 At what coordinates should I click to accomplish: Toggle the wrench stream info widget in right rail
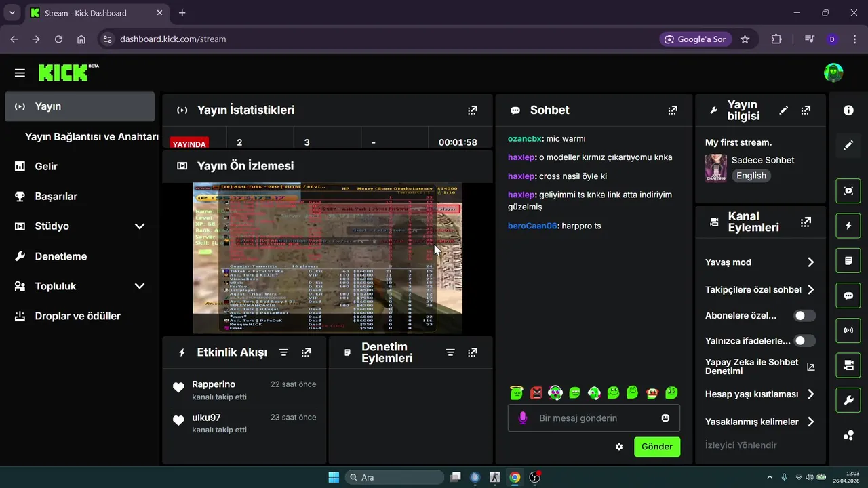tap(848, 401)
